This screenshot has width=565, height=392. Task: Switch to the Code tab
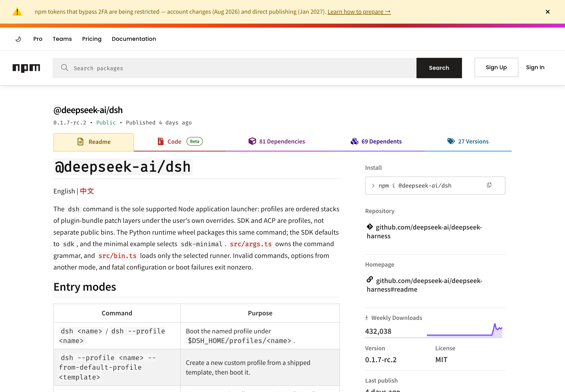[180, 142]
